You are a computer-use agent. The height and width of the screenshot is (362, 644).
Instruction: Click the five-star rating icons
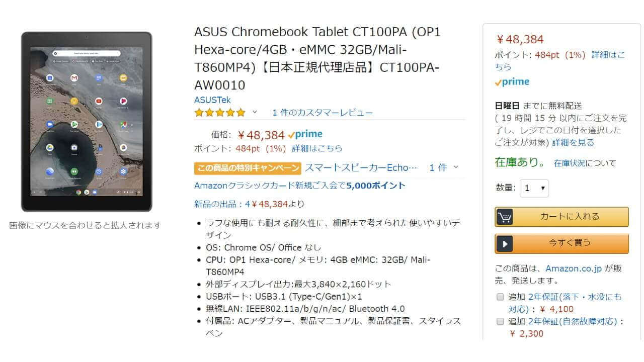[220, 113]
